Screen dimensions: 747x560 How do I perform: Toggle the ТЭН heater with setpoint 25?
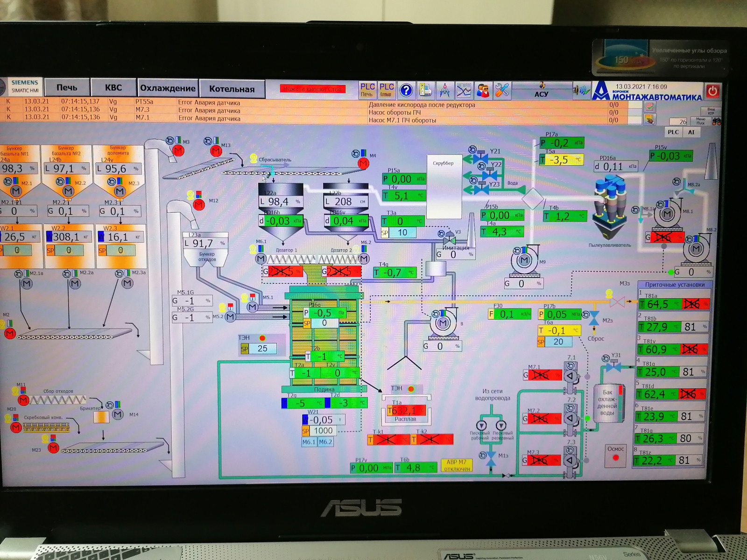(262, 338)
